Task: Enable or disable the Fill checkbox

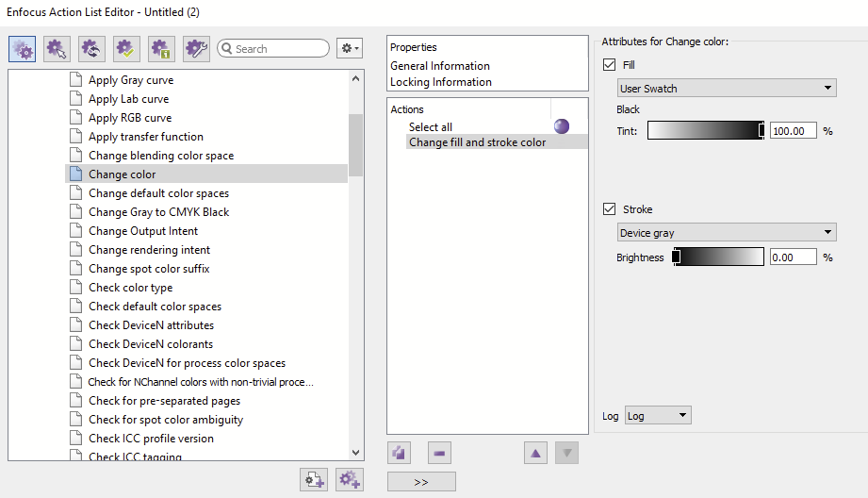Action: click(x=610, y=65)
